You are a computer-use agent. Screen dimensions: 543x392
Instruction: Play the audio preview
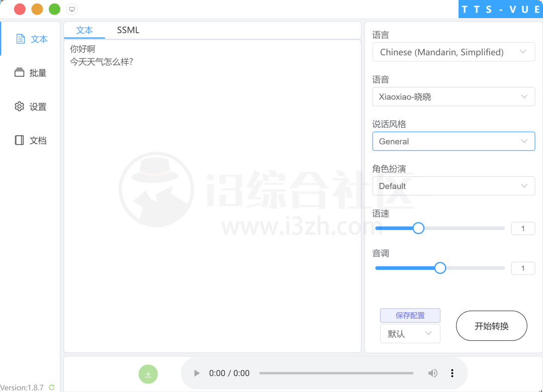click(197, 373)
